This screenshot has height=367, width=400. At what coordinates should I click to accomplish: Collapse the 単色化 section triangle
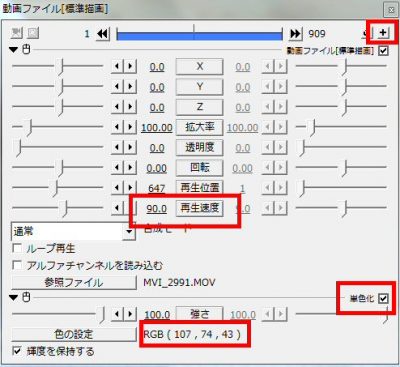14,297
